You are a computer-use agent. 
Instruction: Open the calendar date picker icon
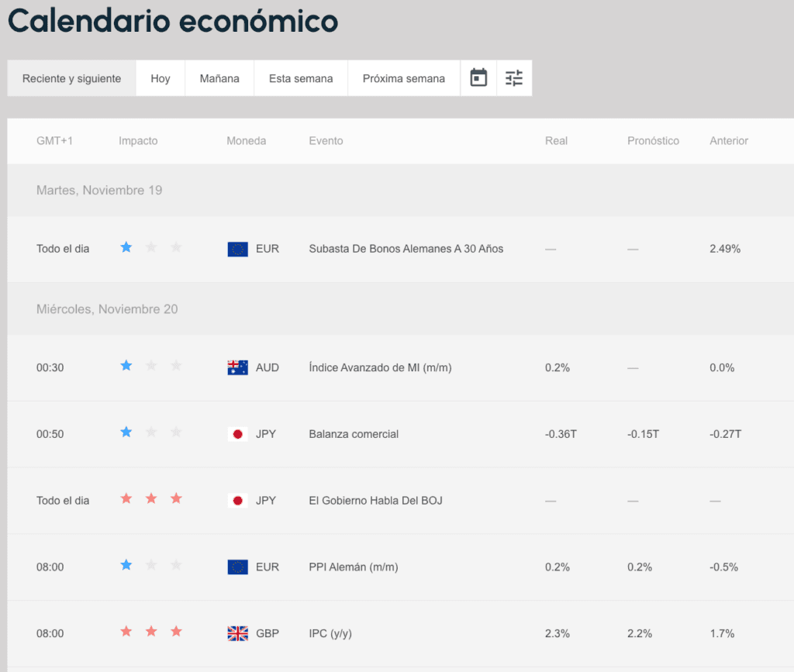pos(479,78)
